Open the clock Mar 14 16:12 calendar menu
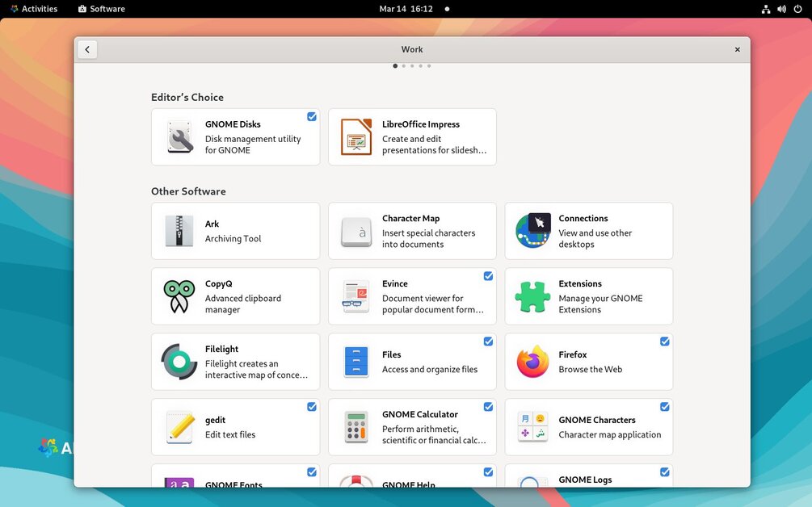This screenshot has width=812, height=507. (x=406, y=9)
